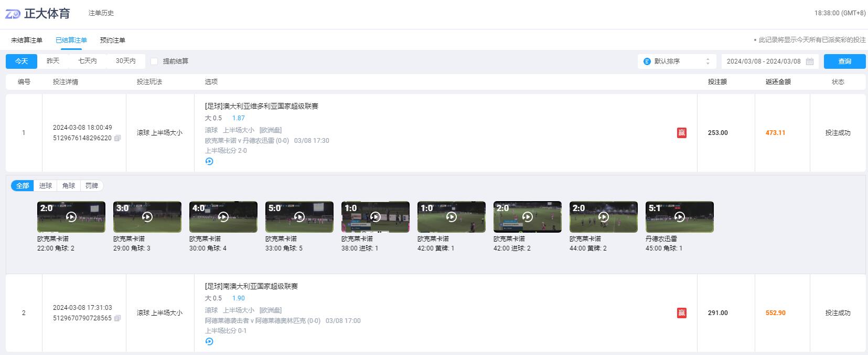Click the 注单历史 header text
The height and width of the screenshot is (355, 868).
[x=101, y=13]
